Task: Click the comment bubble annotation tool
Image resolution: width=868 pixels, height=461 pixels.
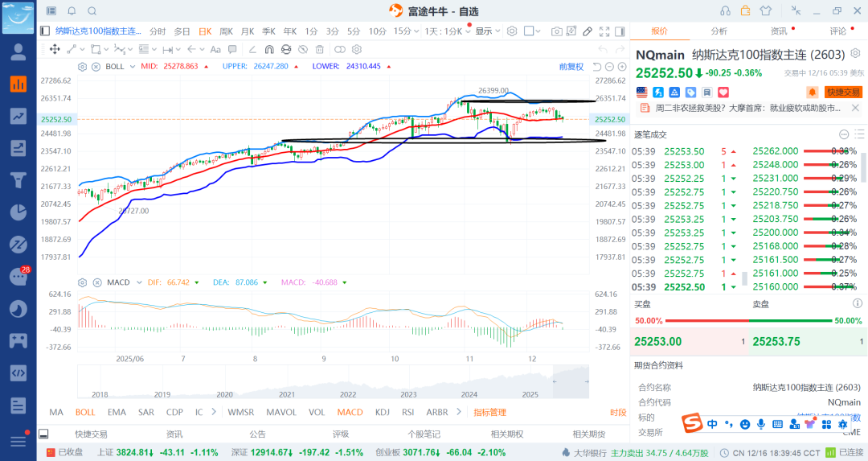Action: [x=232, y=49]
